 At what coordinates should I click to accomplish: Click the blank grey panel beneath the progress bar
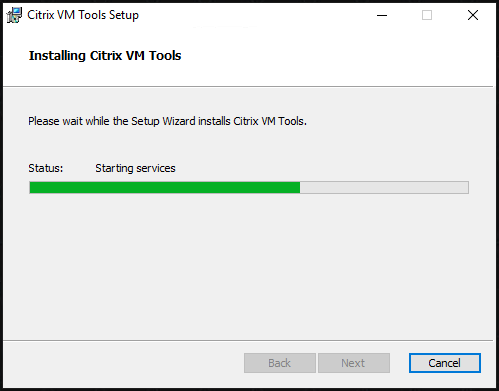248,267
